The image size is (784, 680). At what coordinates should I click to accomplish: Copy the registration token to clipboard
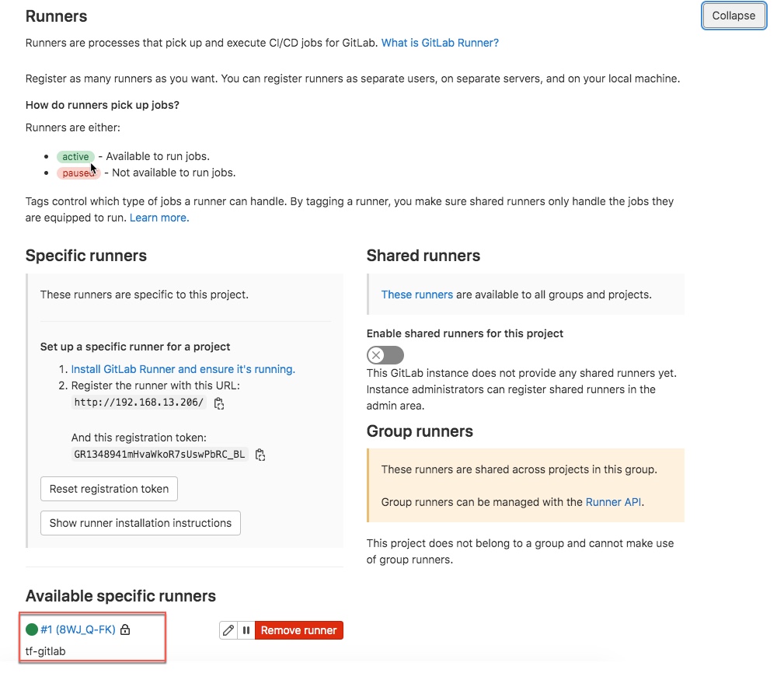pyautogui.click(x=260, y=455)
